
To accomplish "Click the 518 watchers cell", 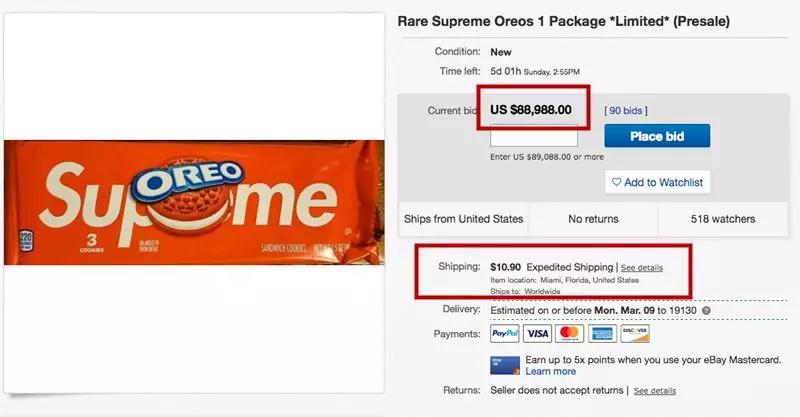I will point(722,219).
